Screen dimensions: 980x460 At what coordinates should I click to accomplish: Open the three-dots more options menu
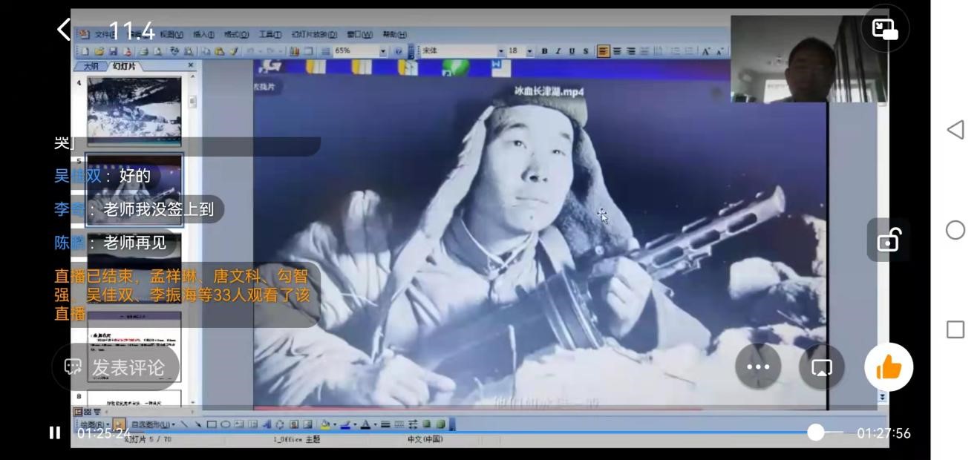[758, 367]
